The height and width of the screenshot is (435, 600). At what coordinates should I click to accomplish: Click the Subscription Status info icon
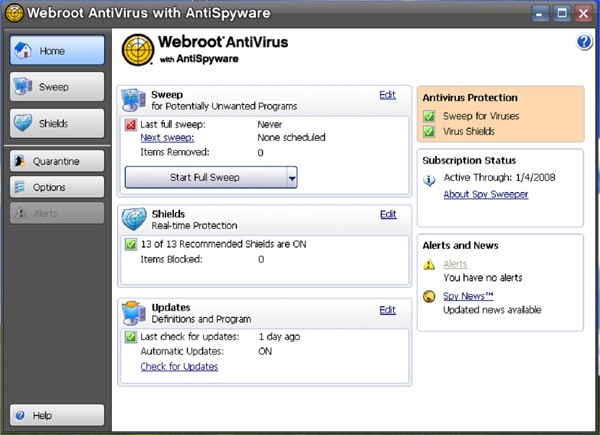pos(429,179)
